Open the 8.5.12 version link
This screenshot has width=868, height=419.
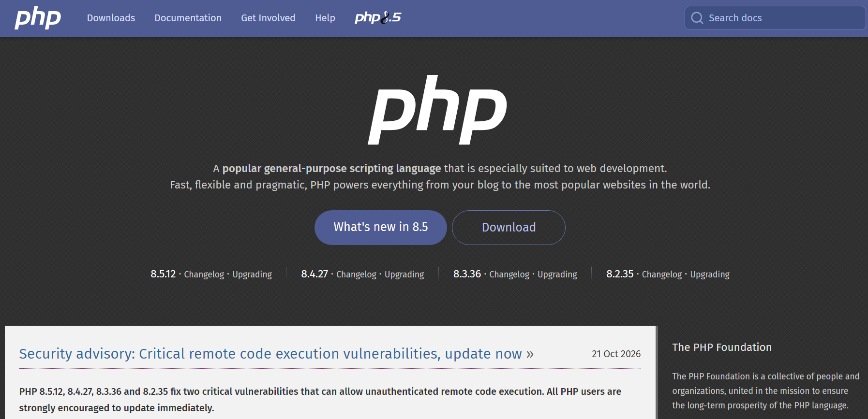(x=163, y=274)
